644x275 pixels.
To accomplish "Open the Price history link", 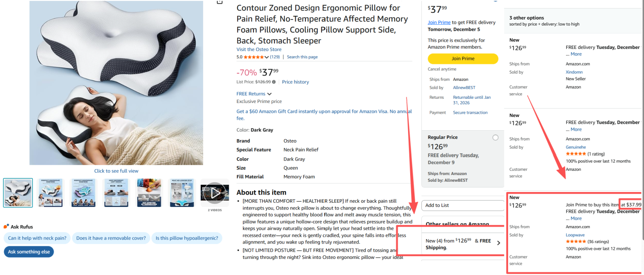I will pyautogui.click(x=295, y=82).
